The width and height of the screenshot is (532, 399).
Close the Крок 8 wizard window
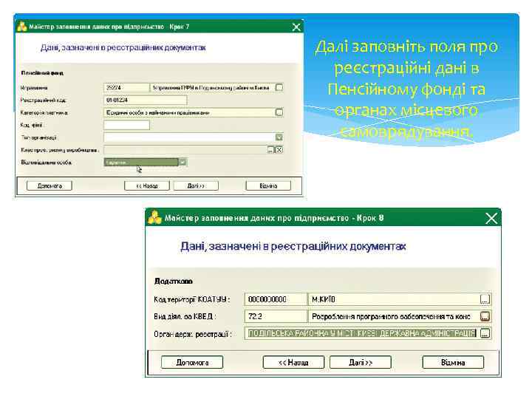(x=491, y=218)
